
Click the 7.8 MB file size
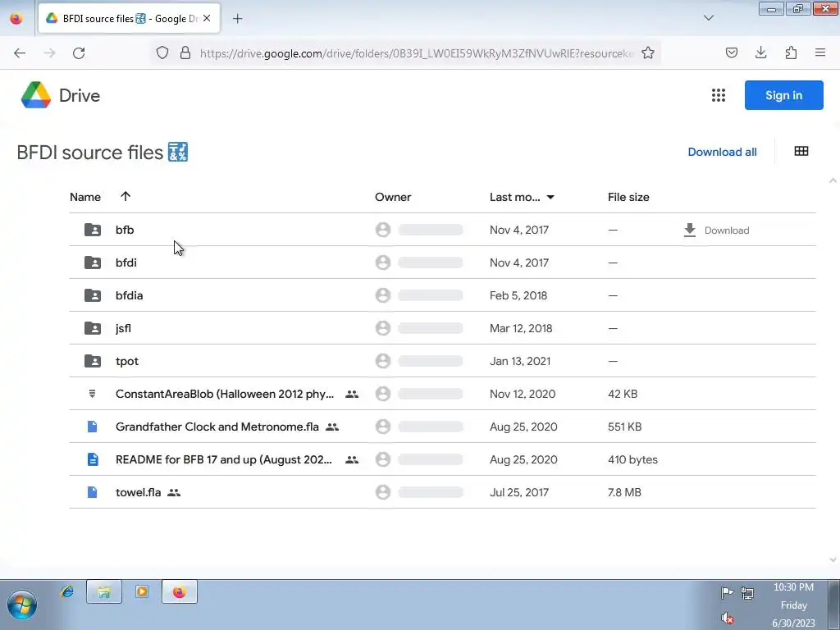point(624,492)
